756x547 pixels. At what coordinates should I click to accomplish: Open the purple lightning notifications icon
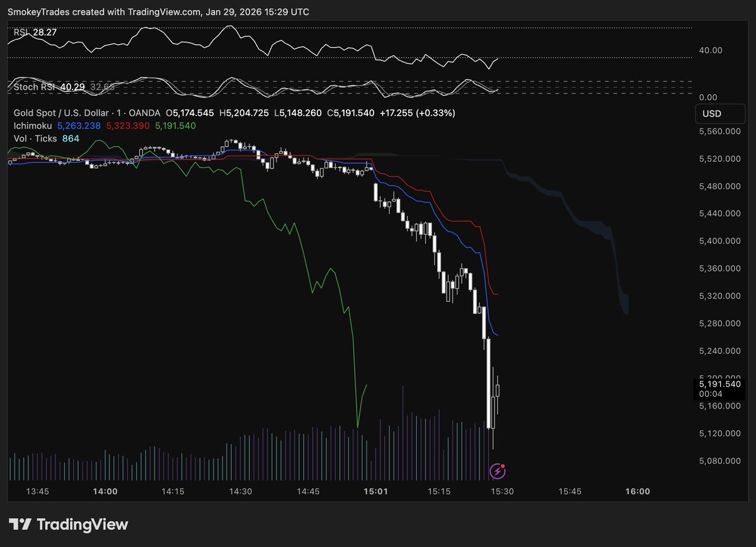(498, 471)
